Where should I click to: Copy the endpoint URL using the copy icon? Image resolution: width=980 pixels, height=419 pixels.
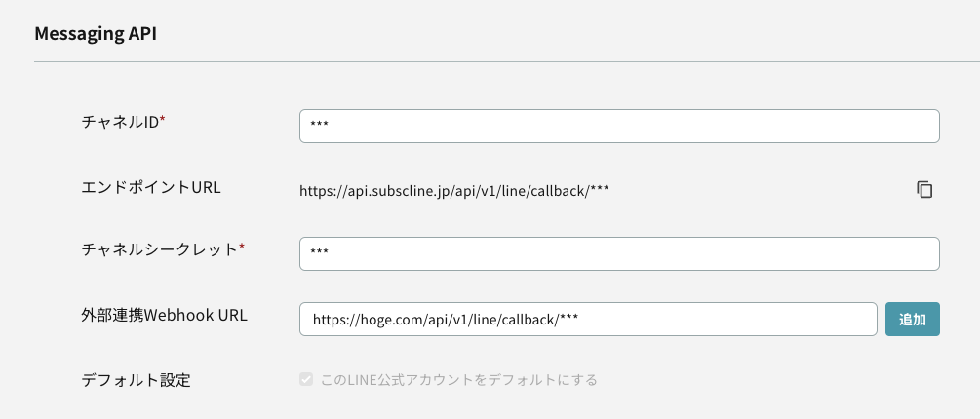924,189
